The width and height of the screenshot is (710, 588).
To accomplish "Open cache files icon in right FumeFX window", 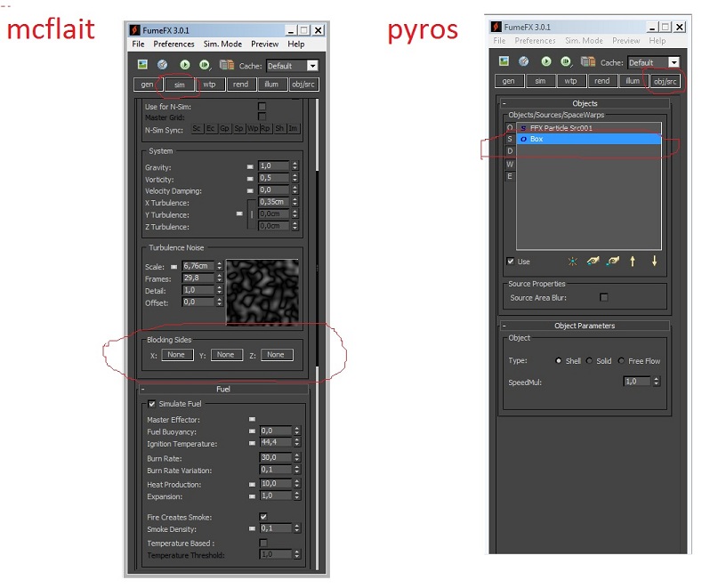I will click(588, 61).
